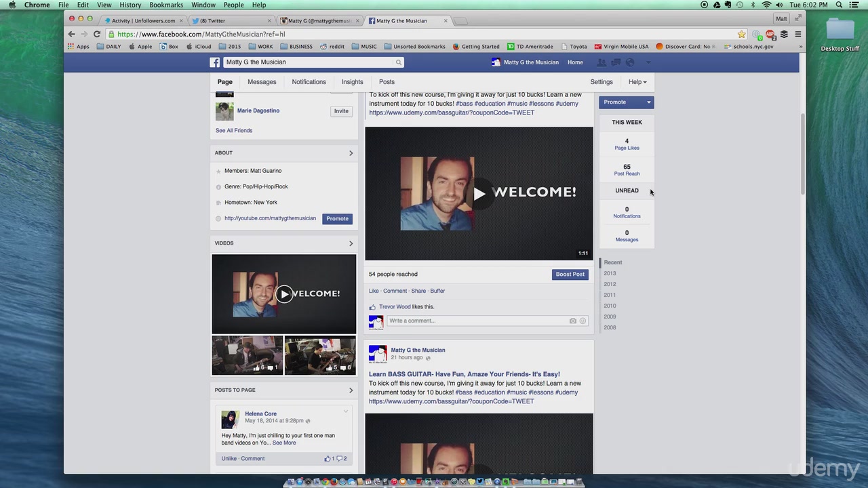Switch to the Twitter browser tab
The height and width of the screenshot is (488, 868).
231,21
